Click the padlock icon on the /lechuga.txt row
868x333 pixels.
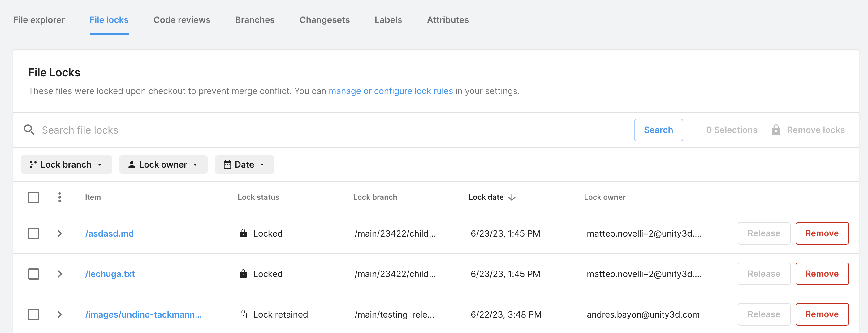(243, 274)
